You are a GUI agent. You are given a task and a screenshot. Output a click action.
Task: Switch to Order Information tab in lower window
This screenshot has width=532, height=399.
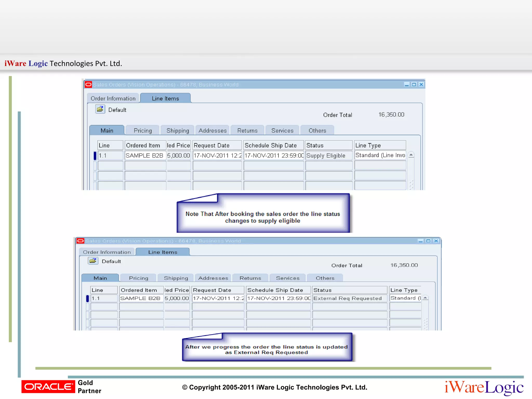click(107, 252)
